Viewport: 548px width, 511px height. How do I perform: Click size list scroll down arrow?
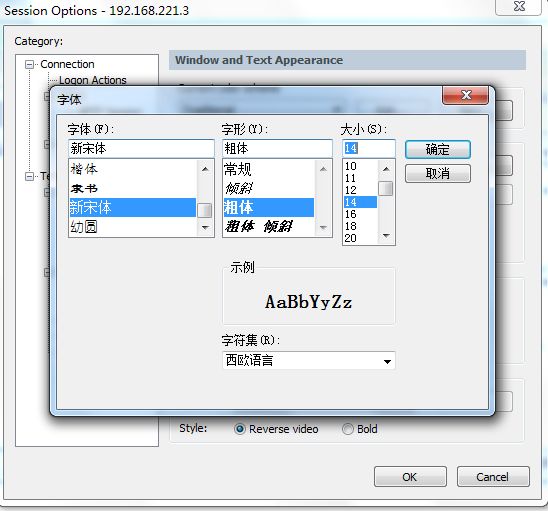(386, 236)
